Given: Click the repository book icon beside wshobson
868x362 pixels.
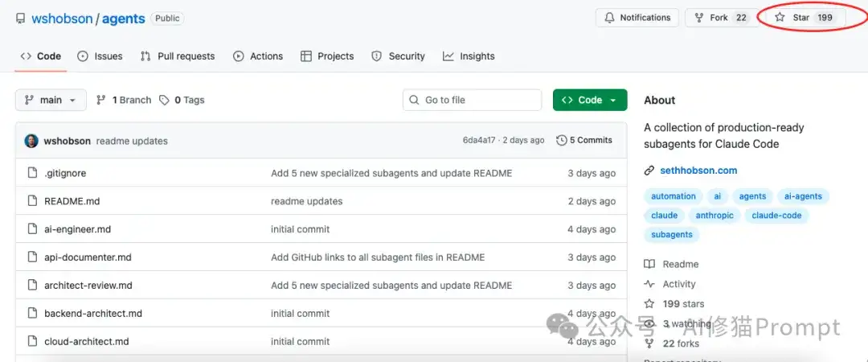Looking at the screenshot, I should point(20,19).
